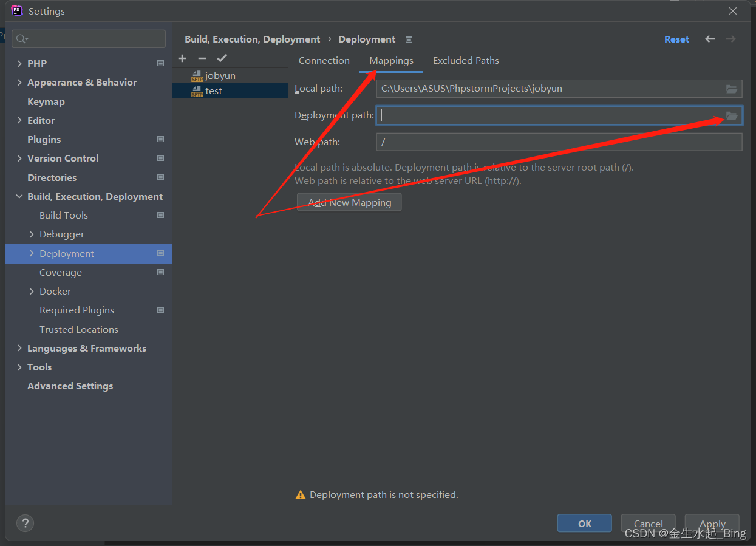Click the settings search box

[x=88, y=38]
